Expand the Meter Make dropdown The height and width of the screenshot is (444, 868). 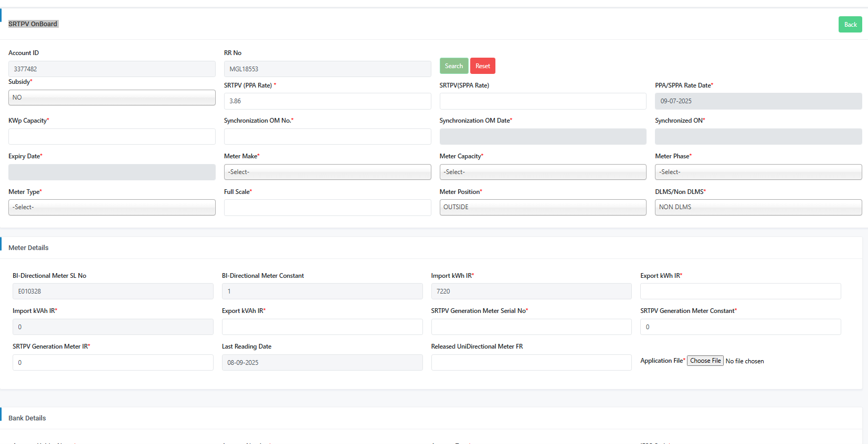coord(327,172)
